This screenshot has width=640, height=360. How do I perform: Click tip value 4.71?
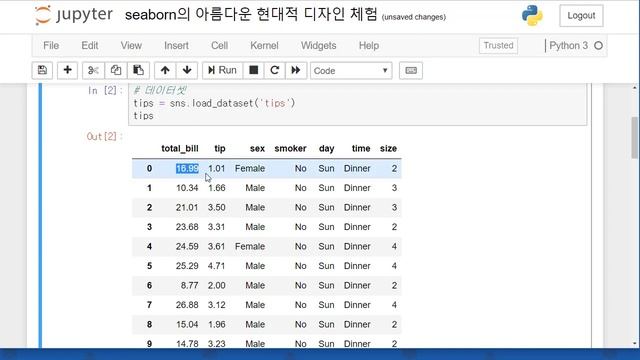pos(217,266)
